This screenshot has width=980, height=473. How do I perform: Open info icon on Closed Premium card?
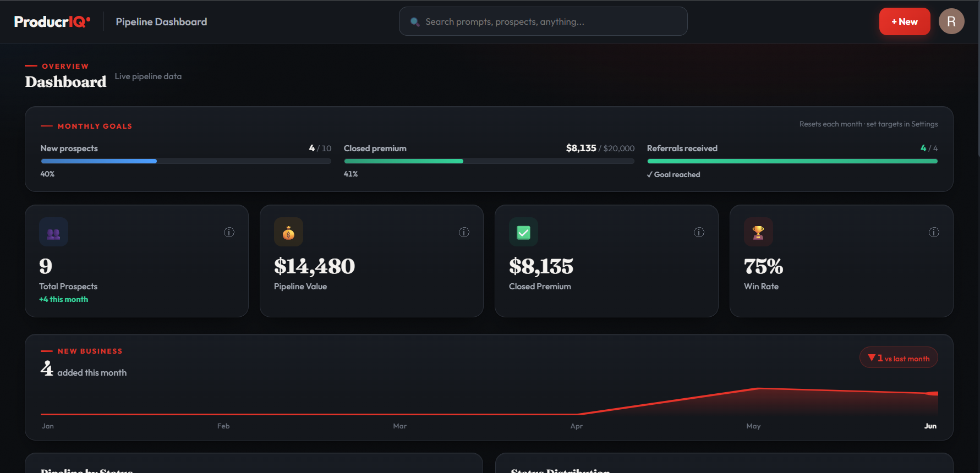click(x=699, y=232)
